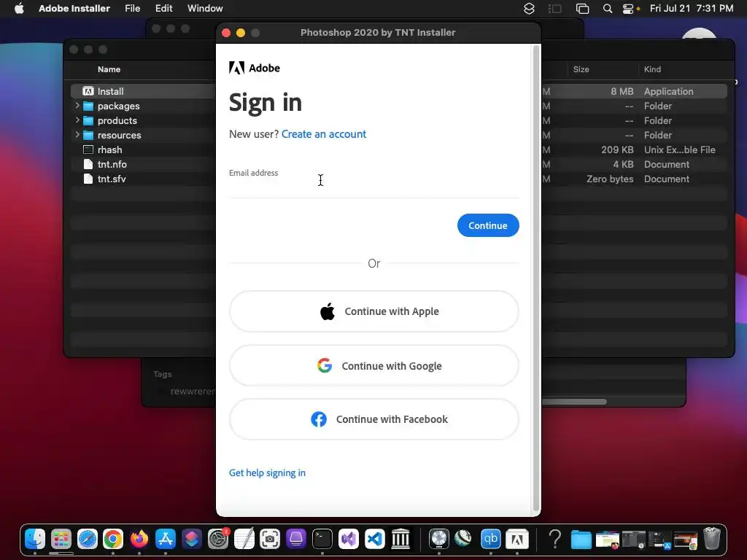Click the 'Zero bytes' size cell
The height and width of the screenshot is (560, 747).
611,179
